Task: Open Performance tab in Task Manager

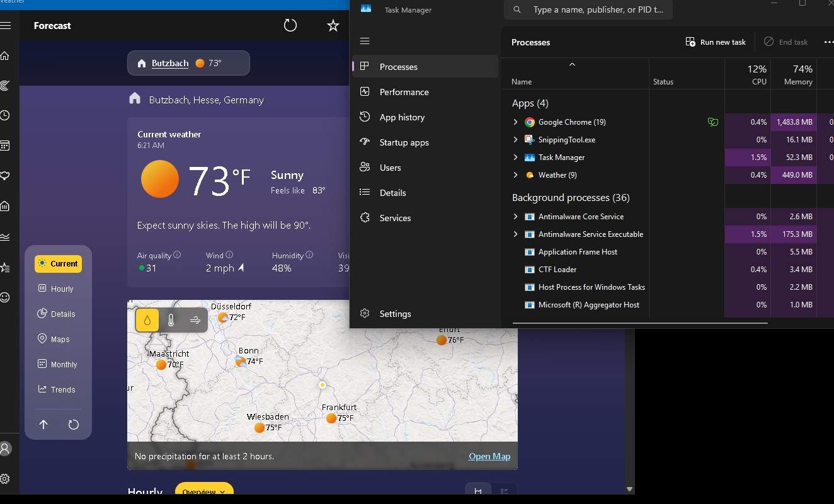Action: click(425, 92)
